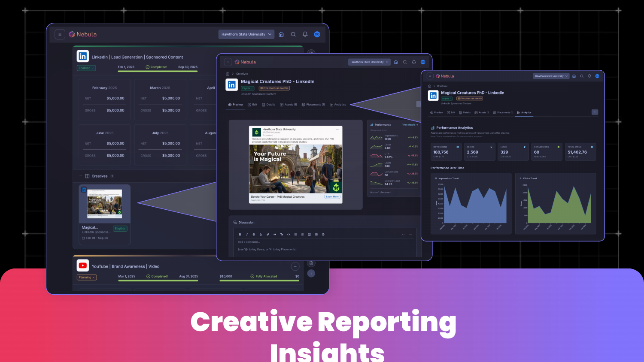Collapse the Creatives section

pyautogui.click(x=81, y=176)
